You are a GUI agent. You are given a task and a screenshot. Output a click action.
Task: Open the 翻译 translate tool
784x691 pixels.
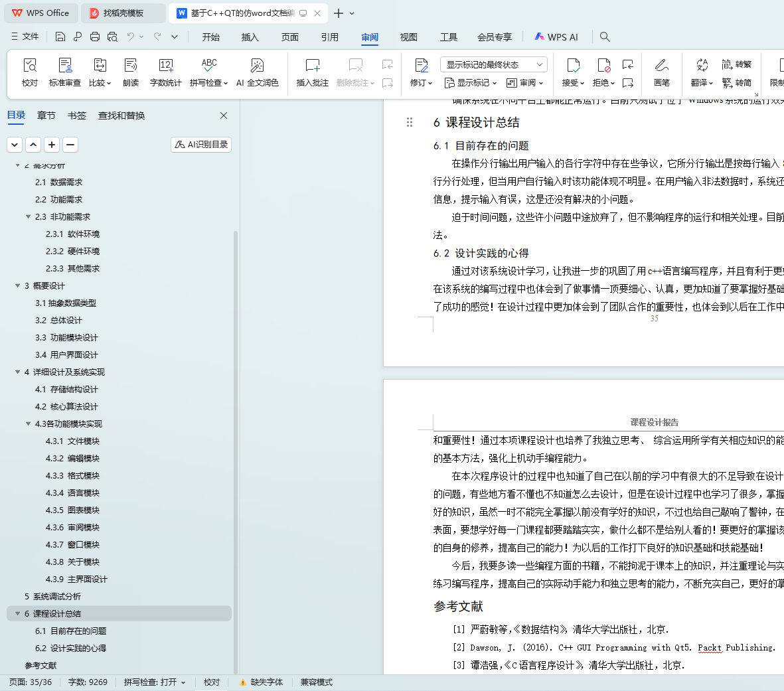tap(702, 72)
